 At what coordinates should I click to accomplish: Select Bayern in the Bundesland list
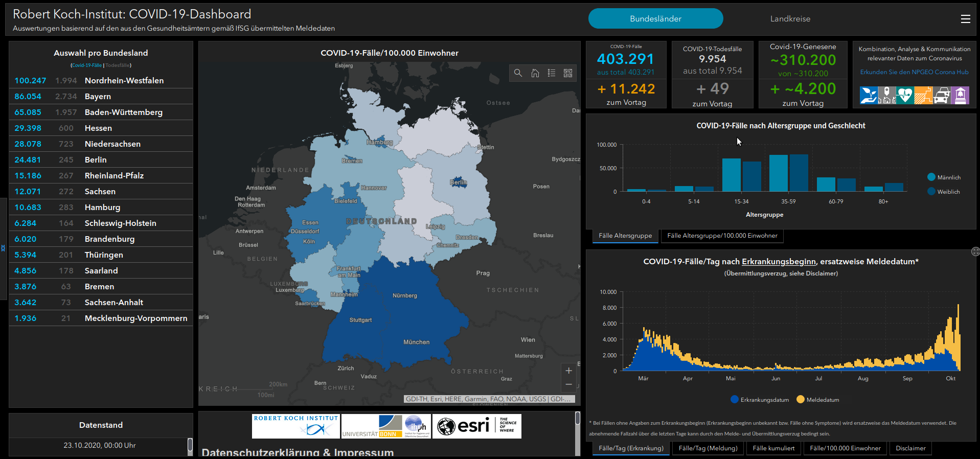(x=98, y=97)
